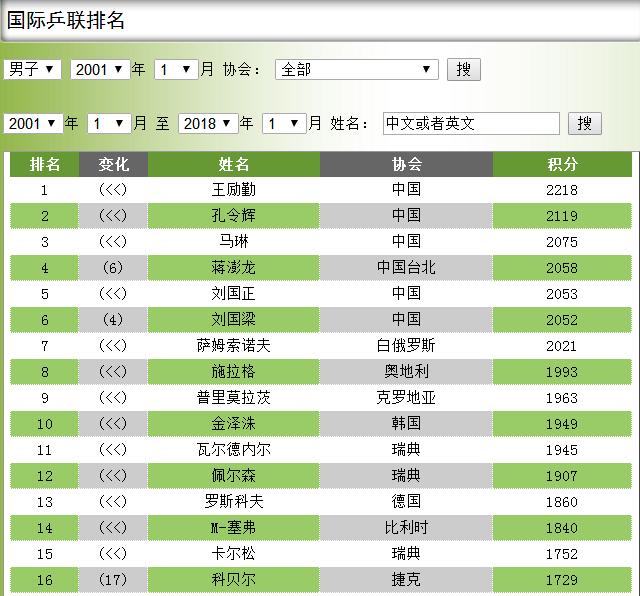640x596 pixels.
Task: Focus the 中文或者英文 name input field
Action: pos(471,123)
